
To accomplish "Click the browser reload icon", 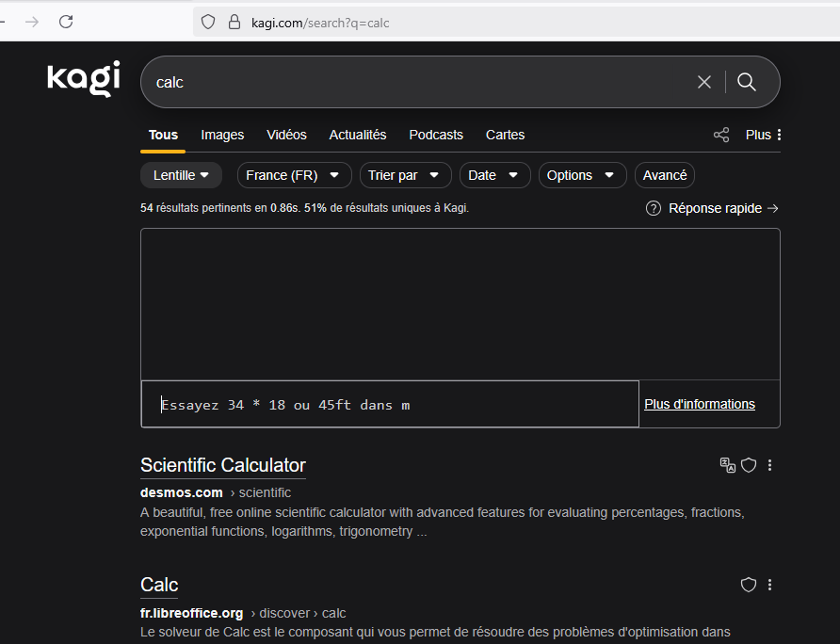I will point(66,22).
